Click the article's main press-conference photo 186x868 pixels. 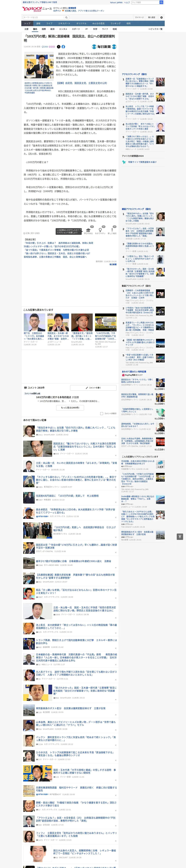click(x=39, y=67)
